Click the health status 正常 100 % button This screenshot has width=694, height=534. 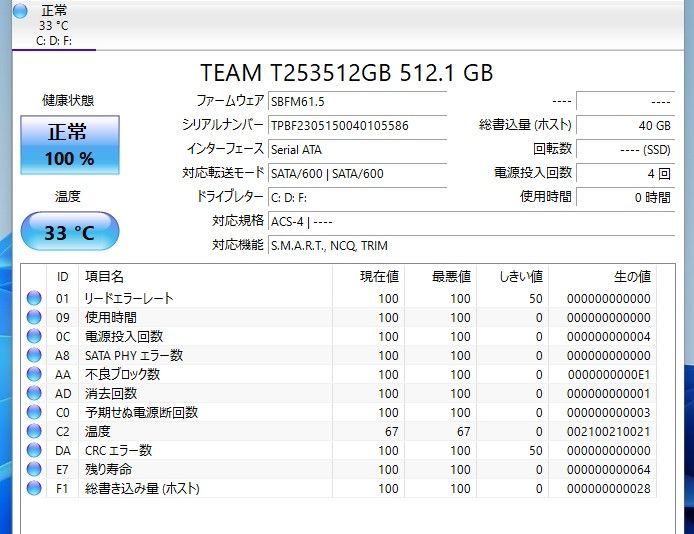70,145
